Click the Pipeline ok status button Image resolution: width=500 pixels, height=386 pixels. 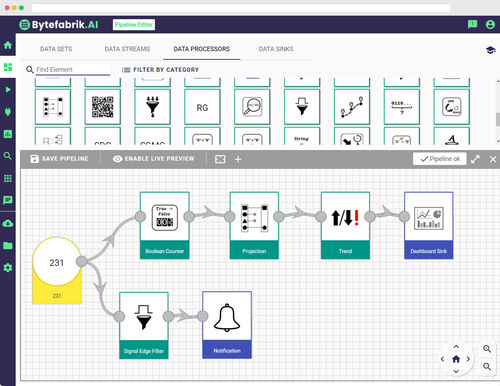tap(440, 159)
